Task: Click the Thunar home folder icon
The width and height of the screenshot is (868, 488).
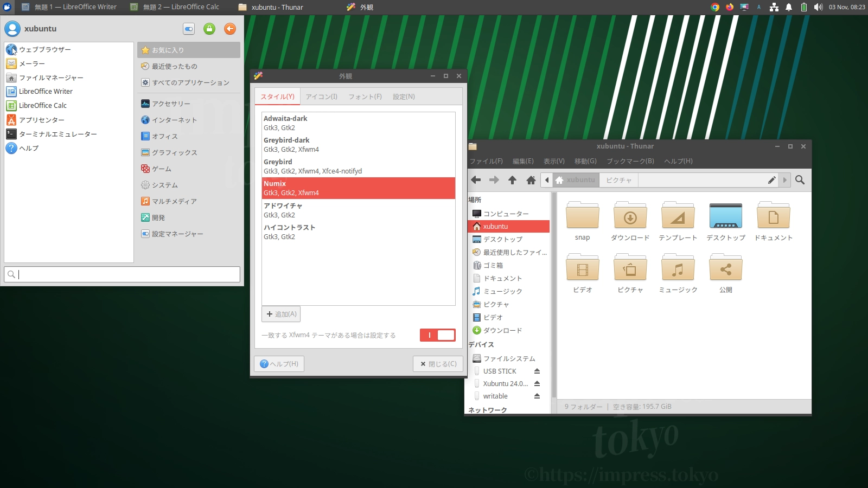Action: tap(531, 180)
